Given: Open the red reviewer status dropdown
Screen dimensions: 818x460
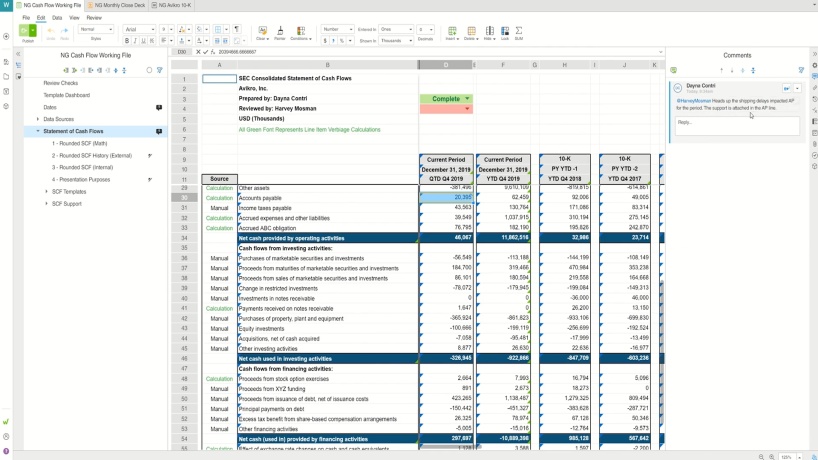Looking at the screenshot, I should coord(467,108).
